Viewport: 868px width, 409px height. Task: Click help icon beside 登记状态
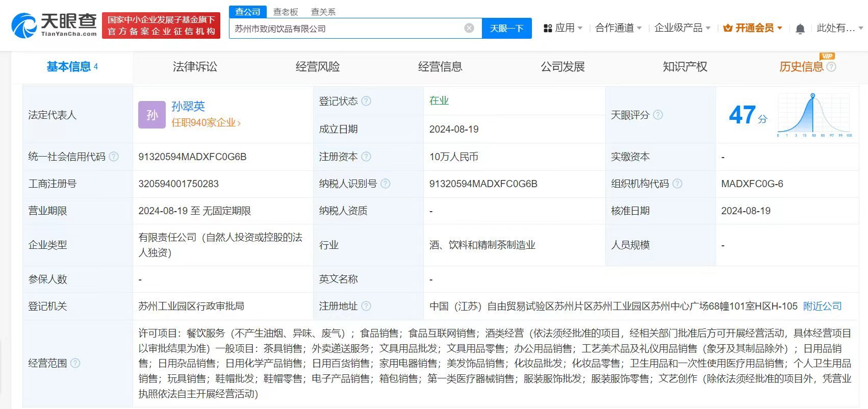(x=366, y=101)
